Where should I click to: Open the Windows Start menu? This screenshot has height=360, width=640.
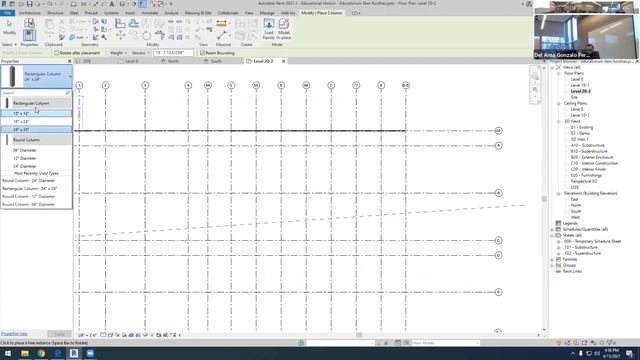(x=7, y=353)
